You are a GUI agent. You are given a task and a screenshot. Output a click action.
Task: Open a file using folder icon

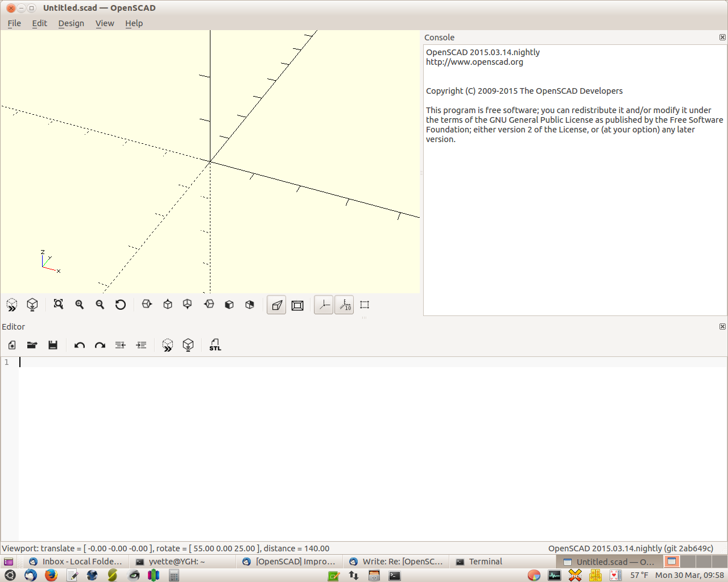[x=32, y=345]
